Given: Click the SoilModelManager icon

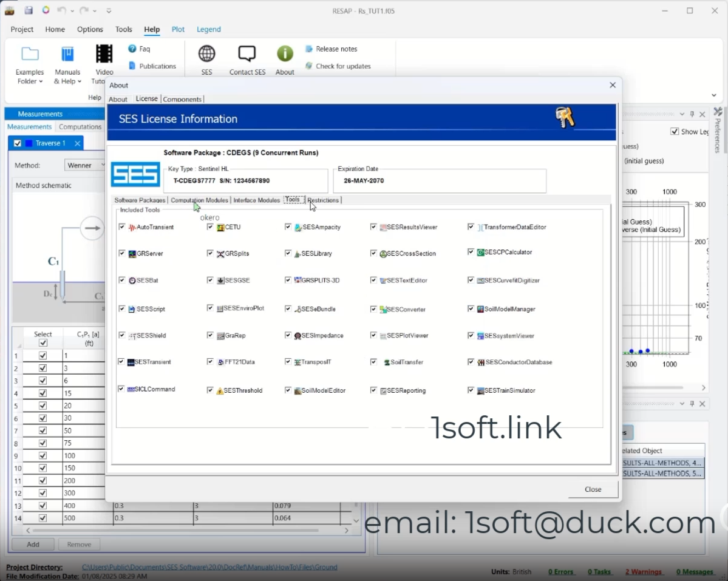Looking at the screenshot, I should [x=480, y=309].
